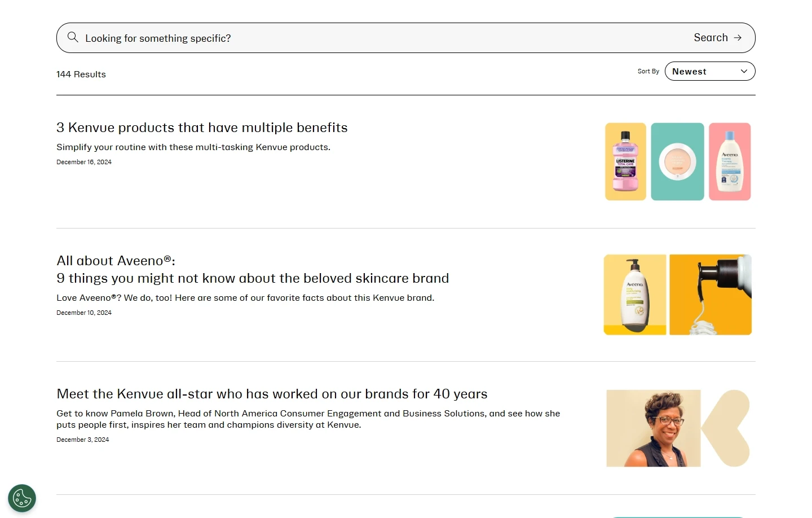Click the 144 Results label
812x518 pixels.
(x=81, y=74)
